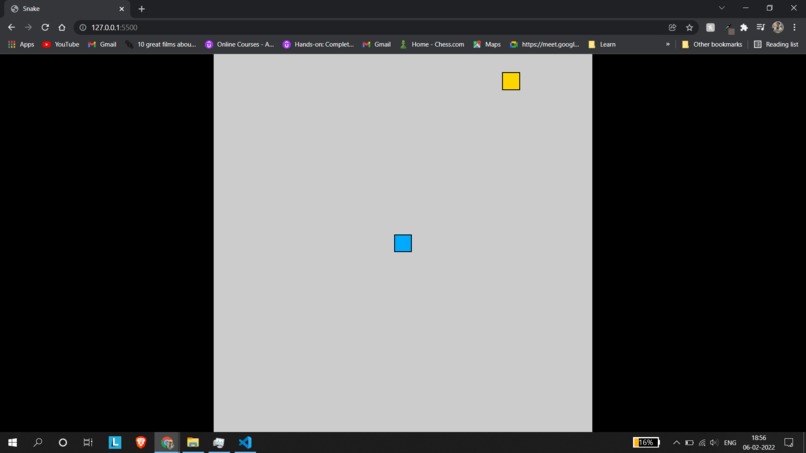The image size is (806, 453).
Task: Reload the Snake page
Action: [x=45, y=27]
